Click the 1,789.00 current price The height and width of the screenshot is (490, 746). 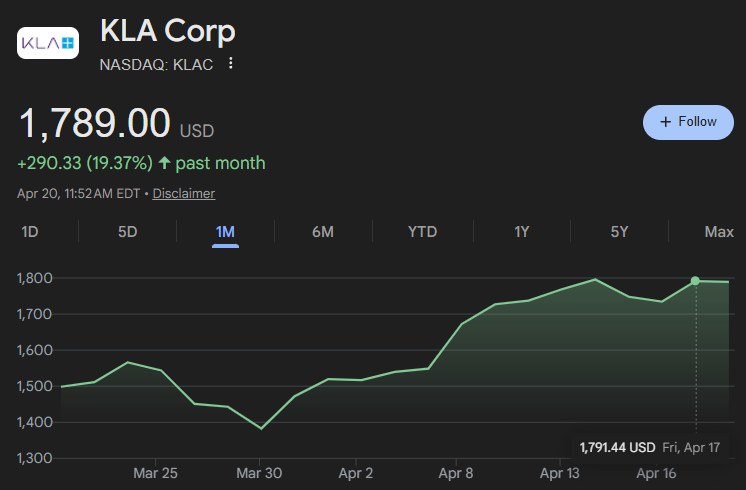tap(94, 123)
